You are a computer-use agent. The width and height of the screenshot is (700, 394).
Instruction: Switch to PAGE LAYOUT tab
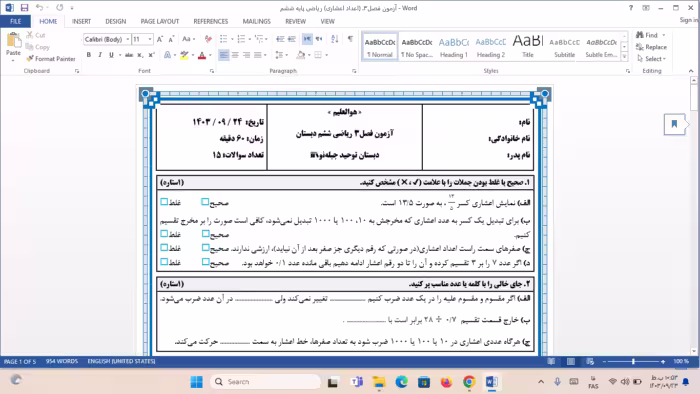(159, 21)
